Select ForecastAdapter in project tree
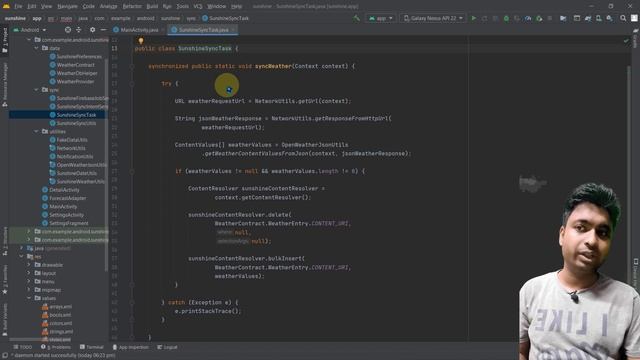The height and width of the screenshot is (360, 640). (67, 198)
